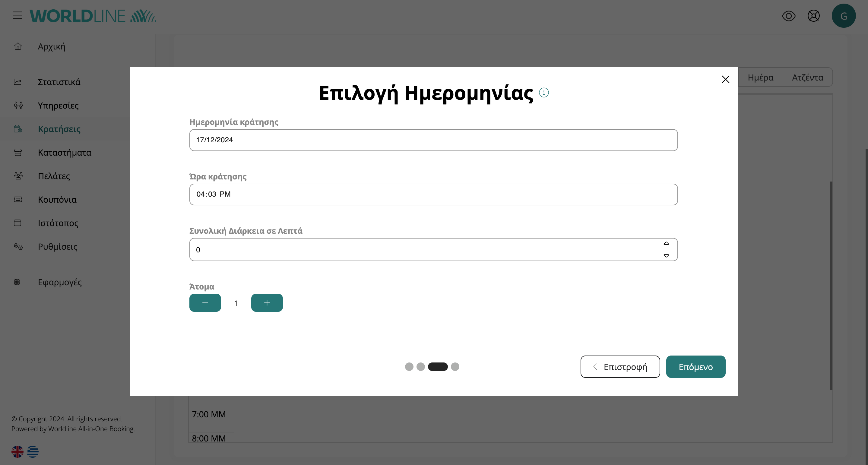Click duration spinner up arrow
Image resolution: width=868 pixels, height=465 pixels.
click(x=666, y=243)
